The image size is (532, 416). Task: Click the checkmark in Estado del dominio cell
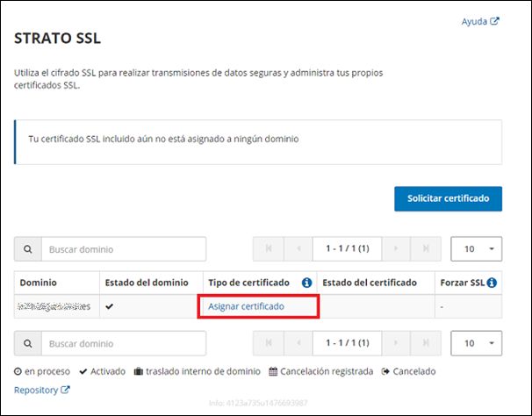[x=109, y=306]
